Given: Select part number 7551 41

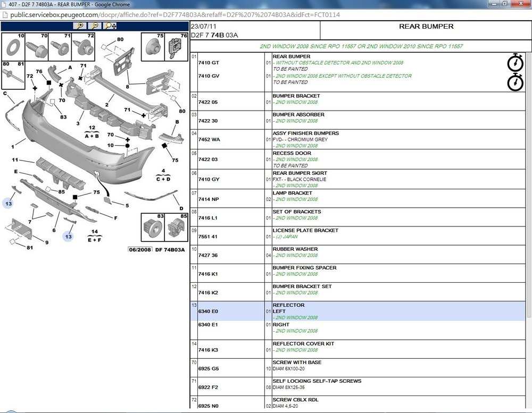Looking at the screenshot, I should coord(207,237).
